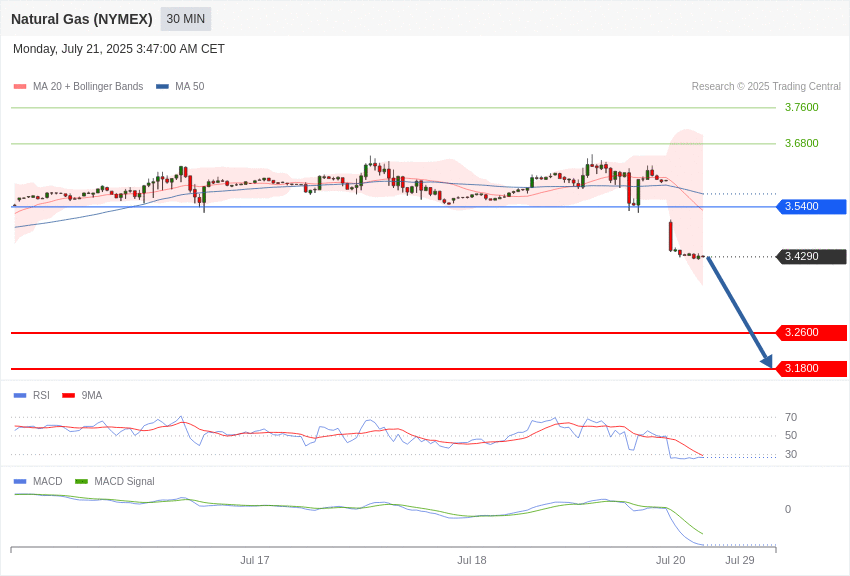
Task: Click the RSI legend label
Action: (x=41, y=396)
